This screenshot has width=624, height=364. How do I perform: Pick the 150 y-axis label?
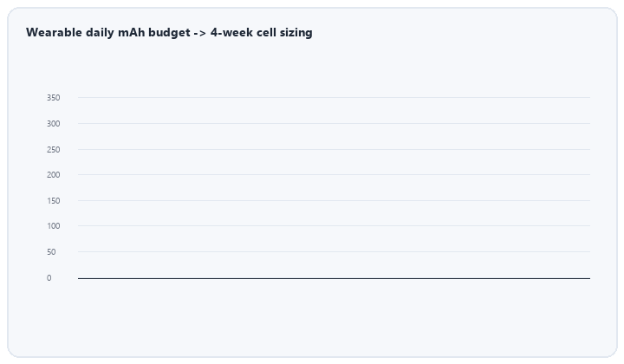[x=54, y=201]
